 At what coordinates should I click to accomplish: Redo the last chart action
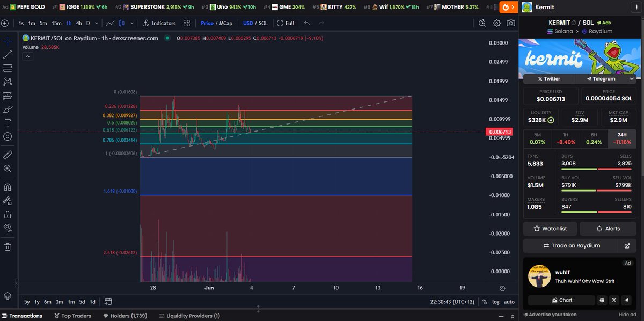(x=321, y=23)
